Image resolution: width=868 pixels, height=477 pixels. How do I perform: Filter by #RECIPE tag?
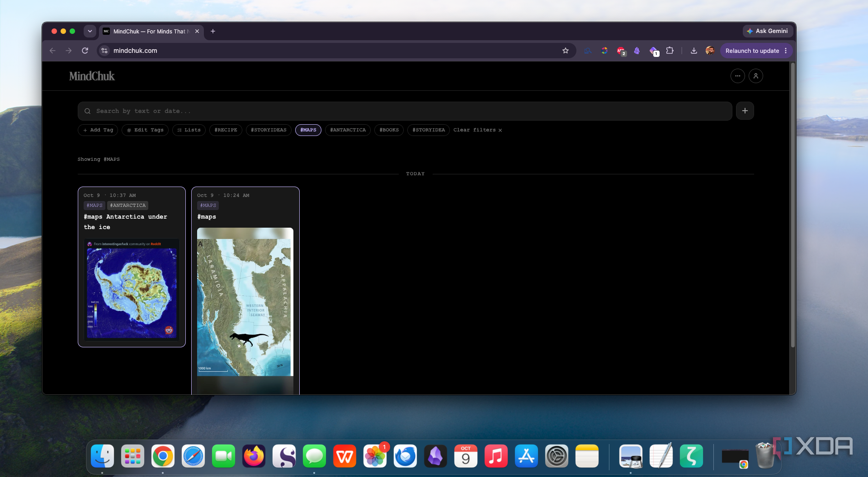click(x=226, y=130)
